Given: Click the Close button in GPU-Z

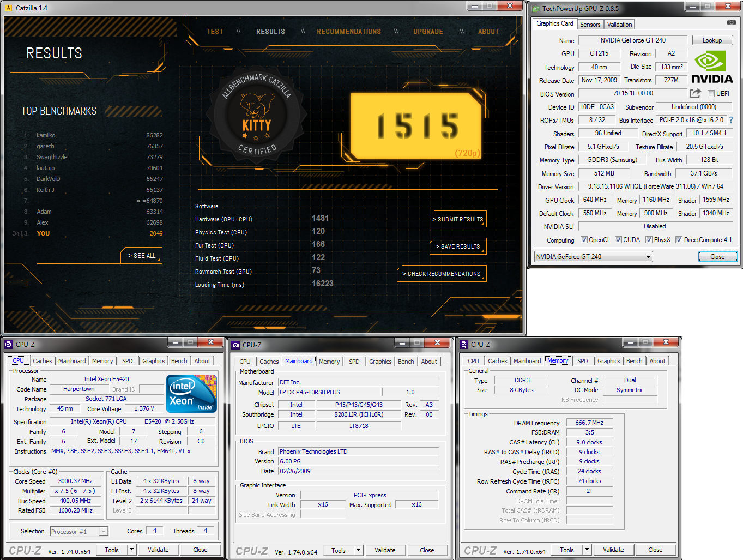Looking at the screenshot, I should 717,257.
